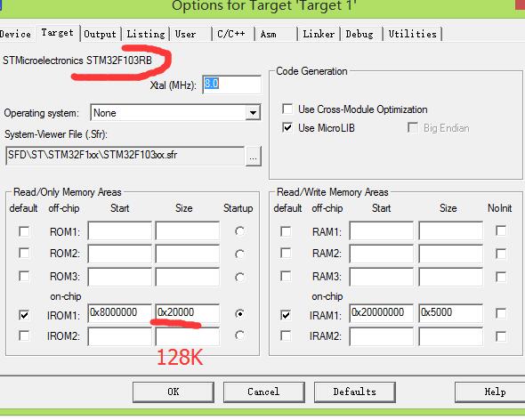This screenshot has width=525, height=420.
Task: Select ROM3 Startup radio button
Action: pyautogui.click(x=239, y=277)
